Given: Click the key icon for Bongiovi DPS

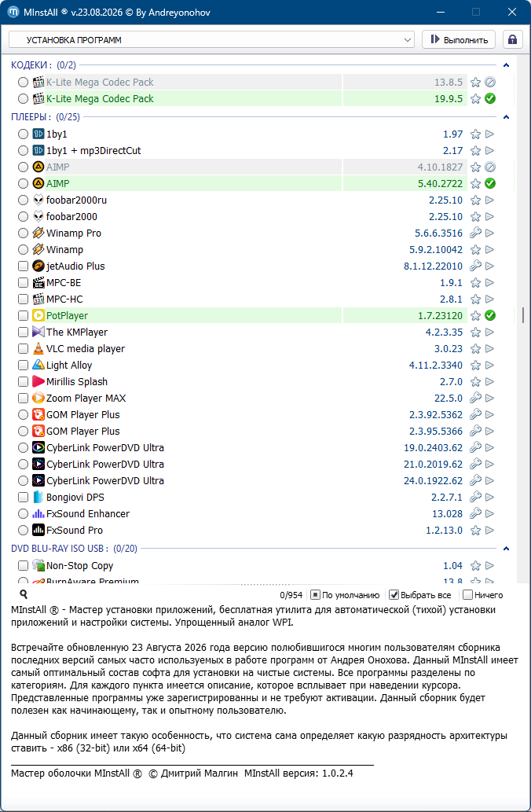Looking at the screenshot, I should pos(476,497).
